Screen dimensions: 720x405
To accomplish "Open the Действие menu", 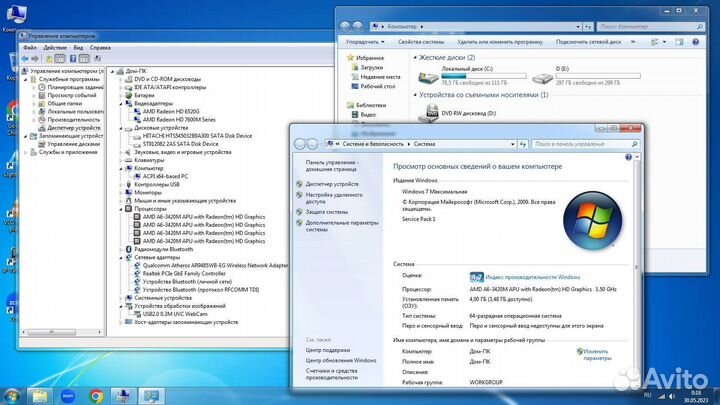I will point(55,47).
